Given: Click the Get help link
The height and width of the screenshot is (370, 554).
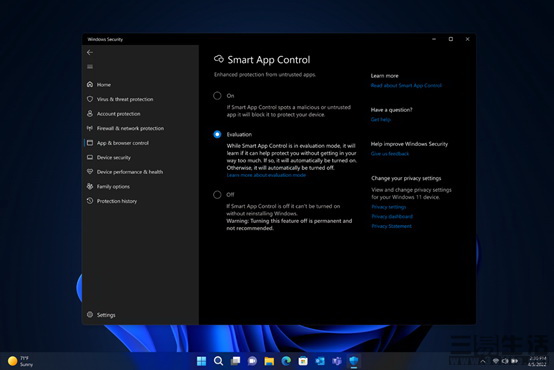Looking at the screenshot, I should tap(381, 119).
